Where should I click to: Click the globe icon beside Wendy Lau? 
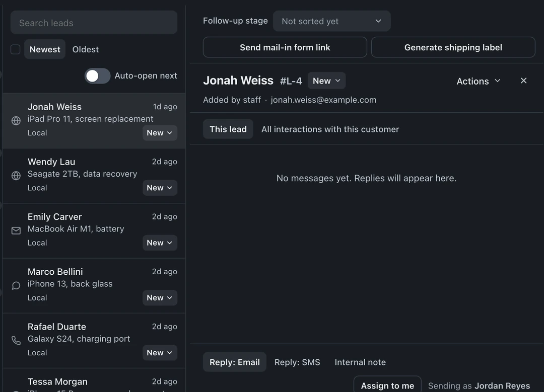(16, 176)
